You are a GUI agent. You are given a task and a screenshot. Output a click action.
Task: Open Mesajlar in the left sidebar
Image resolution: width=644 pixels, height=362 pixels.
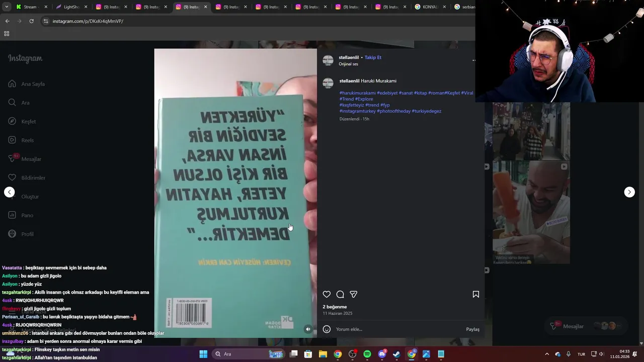coord(25,159)
